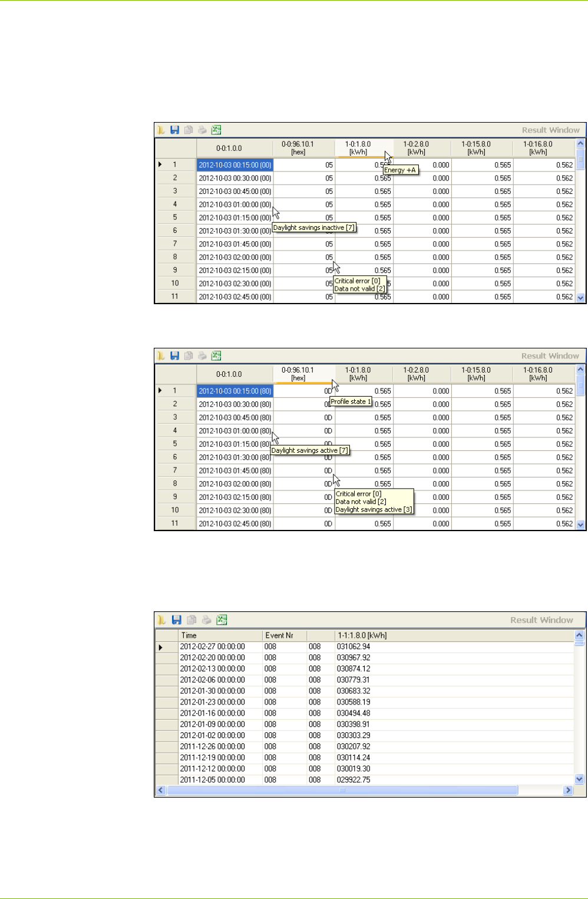
Task: Click energy value 030207.92
Action: point(354,746)
